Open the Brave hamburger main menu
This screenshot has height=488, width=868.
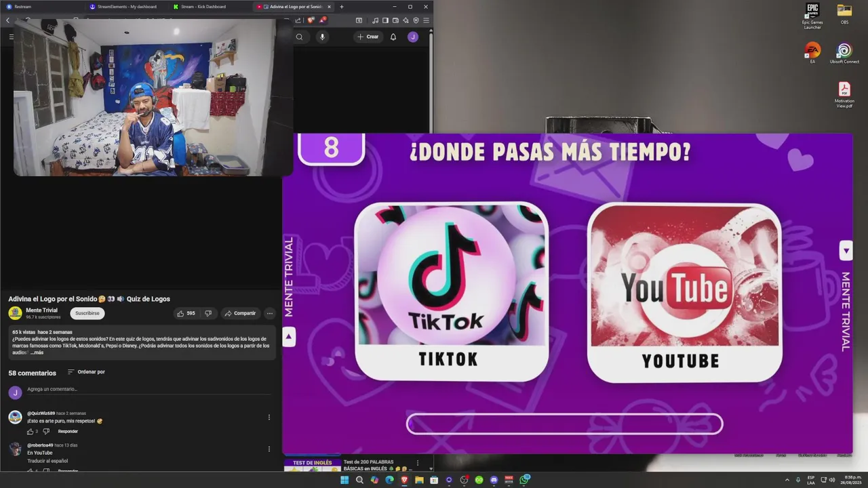pyautogui.click(x=426, y=20)
